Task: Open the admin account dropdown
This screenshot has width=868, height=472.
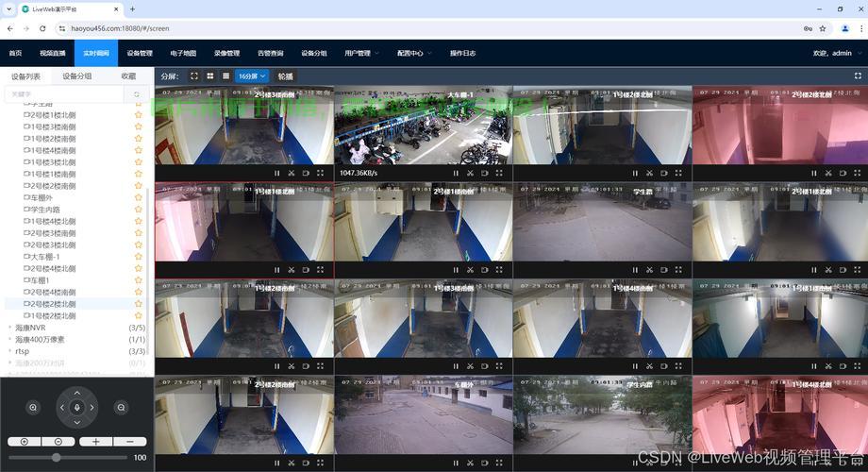Action: 837,53
